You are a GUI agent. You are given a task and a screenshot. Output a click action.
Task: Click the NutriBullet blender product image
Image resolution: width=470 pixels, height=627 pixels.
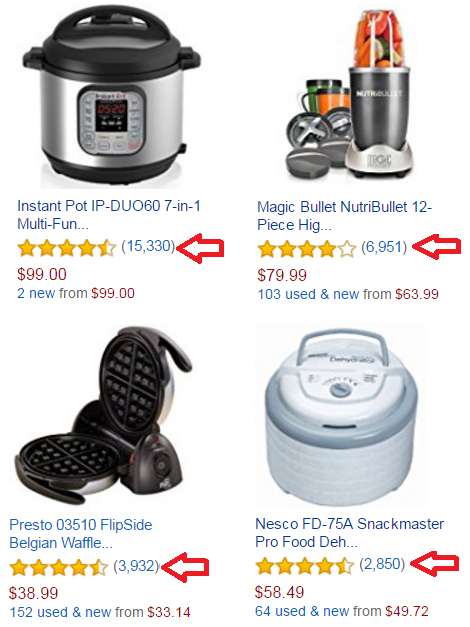pyautogui.click(x=350, y=95)
